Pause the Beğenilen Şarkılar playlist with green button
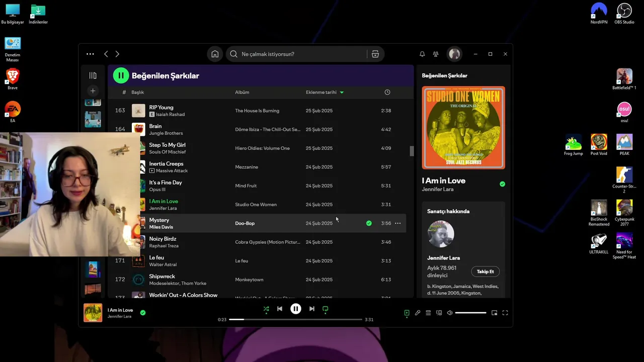 click(x=121, y=75)
